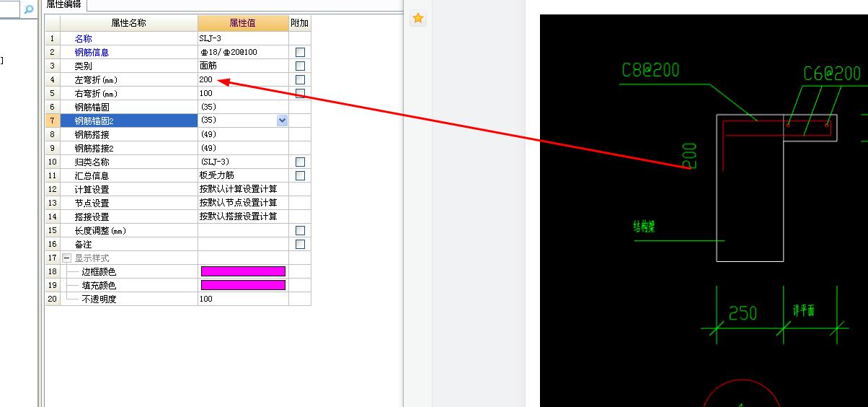Click the 结构梁 label in drawing
The image size is (868, 407).
coord(645,227)
